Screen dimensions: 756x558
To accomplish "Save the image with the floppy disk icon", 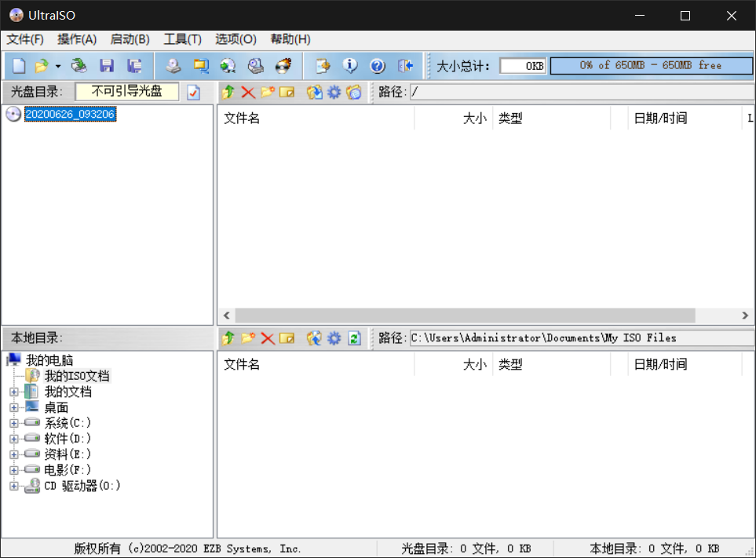I will pos(107,66).
